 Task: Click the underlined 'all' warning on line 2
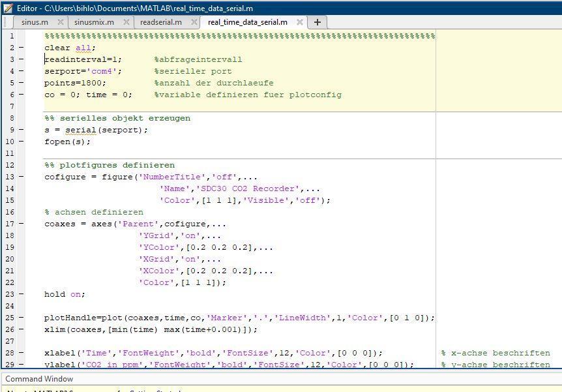(83, 48)
